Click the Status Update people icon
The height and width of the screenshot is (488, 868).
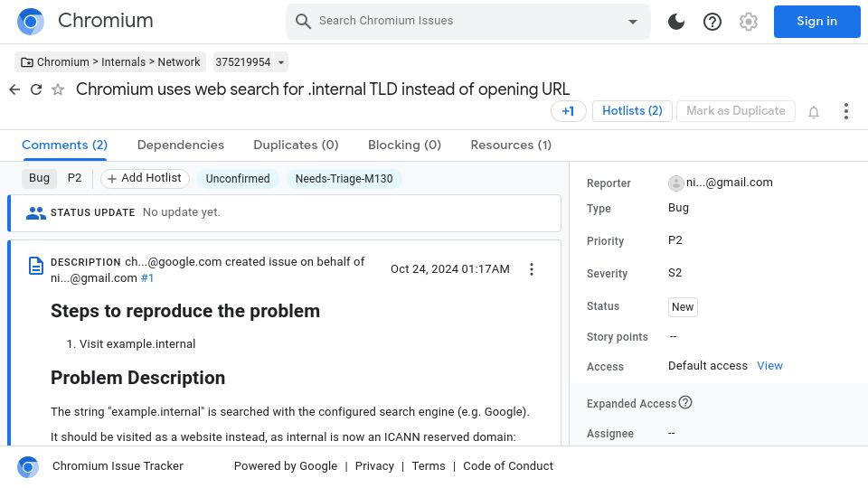[x=36, y=212]
